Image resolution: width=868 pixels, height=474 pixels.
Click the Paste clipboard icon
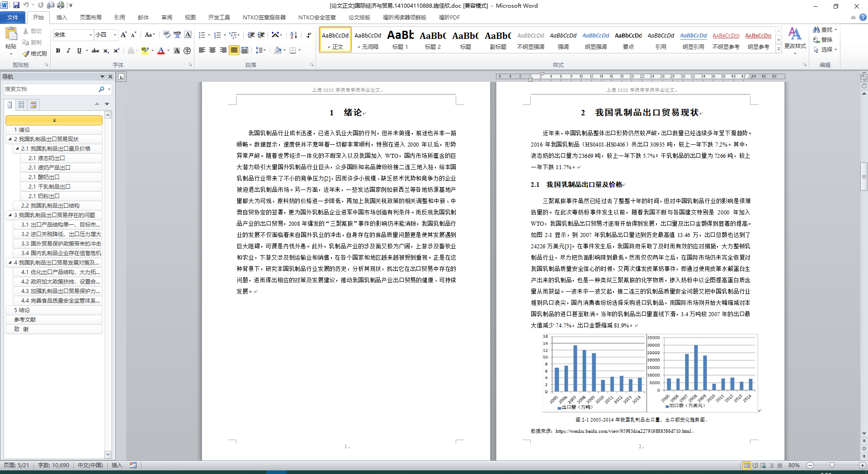click(11, 34)
